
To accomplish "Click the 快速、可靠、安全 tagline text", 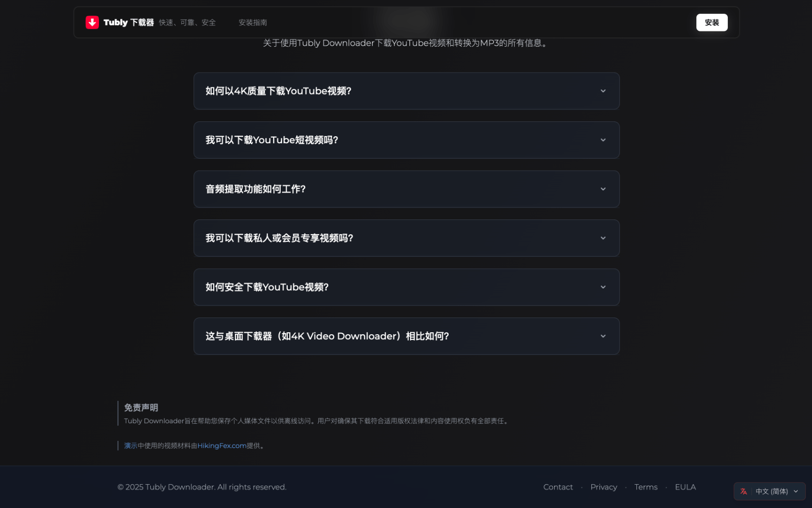I will pyautogui.click(x=187, y=22).
